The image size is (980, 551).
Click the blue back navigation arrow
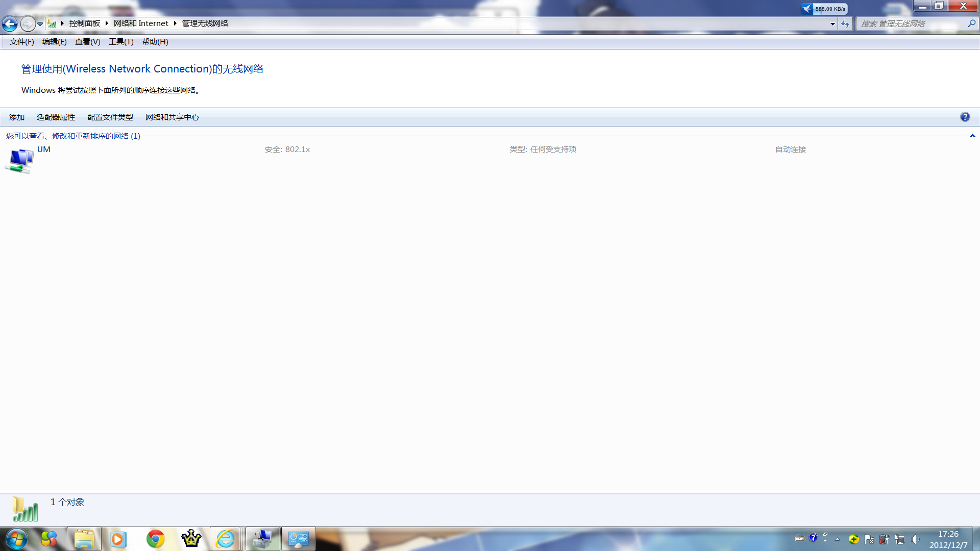point(10,23)
